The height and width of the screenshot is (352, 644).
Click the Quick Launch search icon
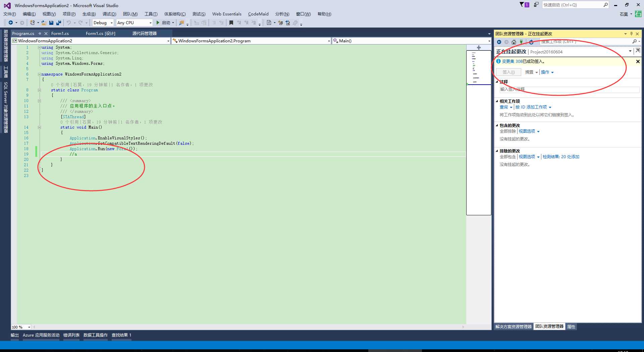(x=605, y=5)
